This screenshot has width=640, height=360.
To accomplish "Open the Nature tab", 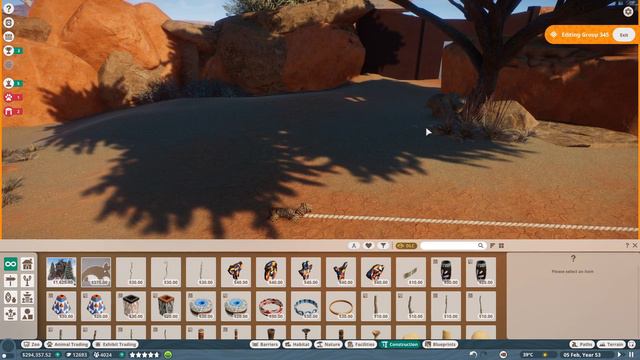I will (x=329, y=344).
